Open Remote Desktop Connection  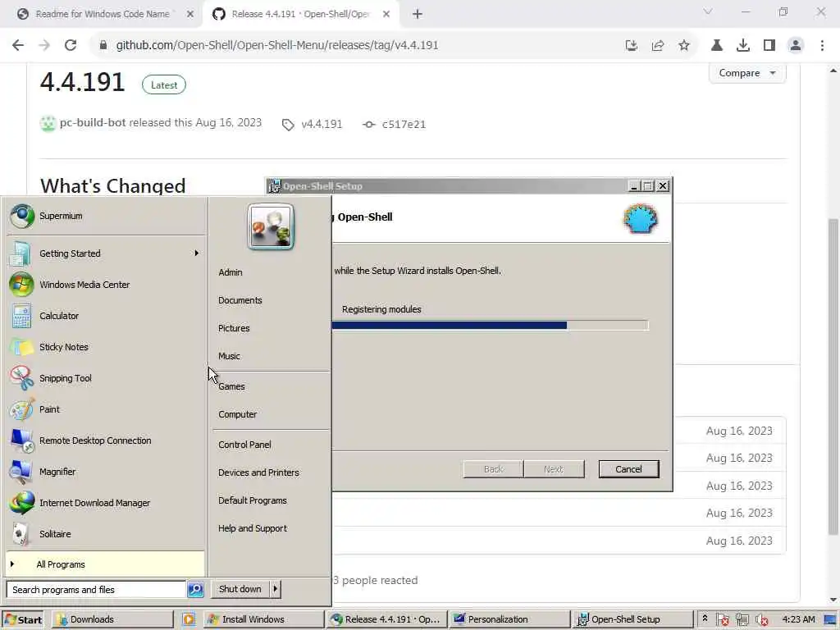coord(104,441)
